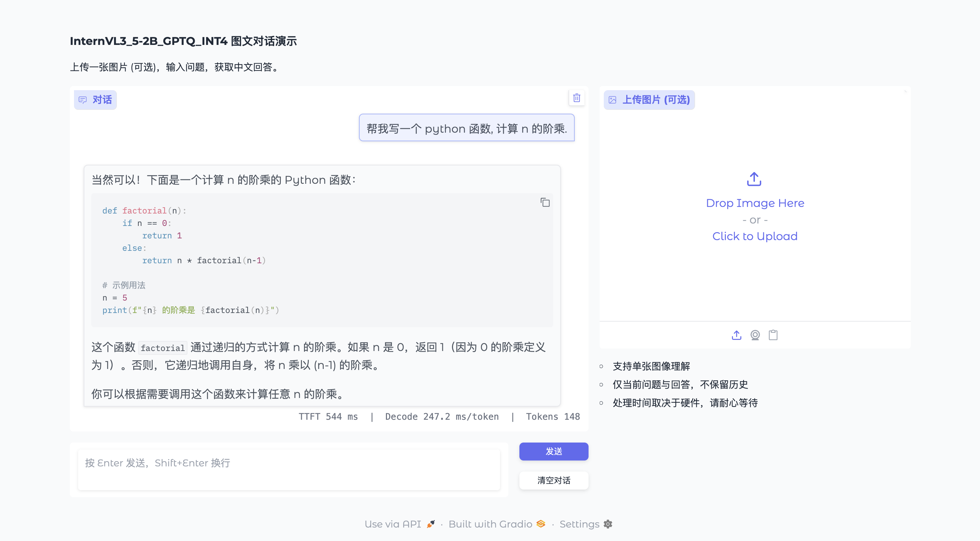The width and height of the screenshot is (980, 541).
Task: Focus the message input text box
Action: pyautogui.click(x=289, y=469)
